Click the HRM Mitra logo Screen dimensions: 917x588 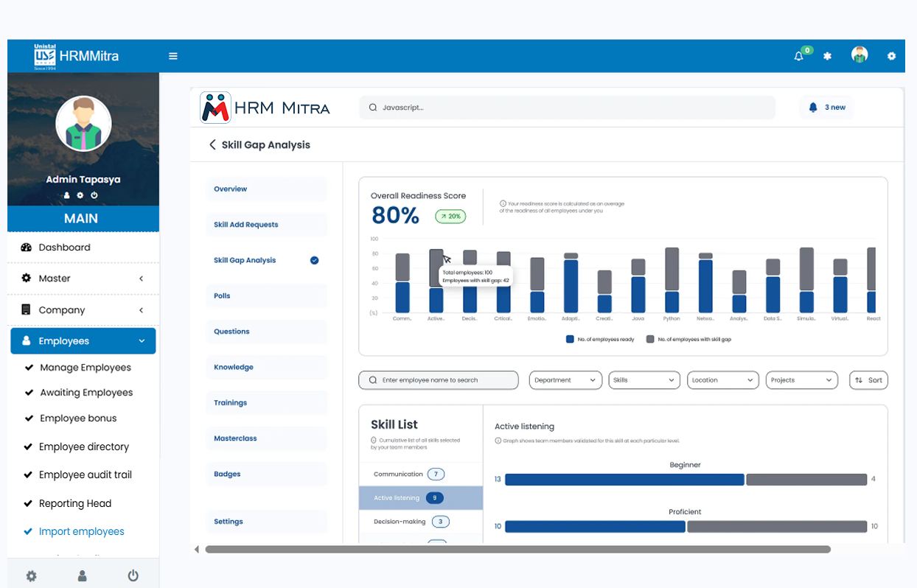tap(265, 108)
